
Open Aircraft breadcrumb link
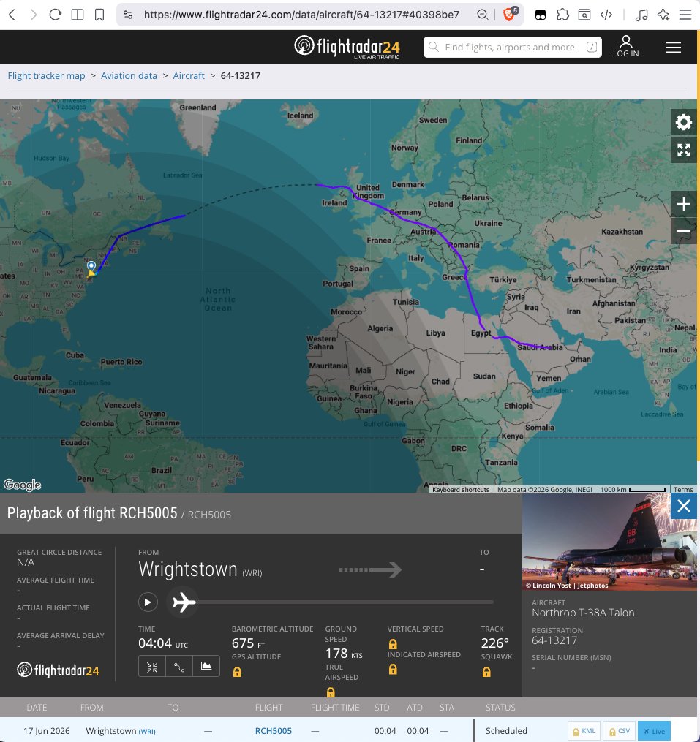tap(189, 76)
